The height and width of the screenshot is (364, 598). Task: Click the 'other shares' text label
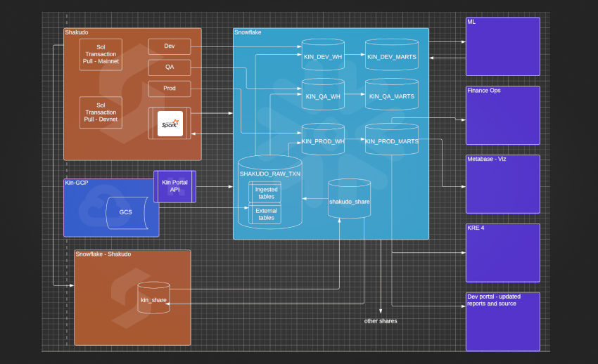coord(380,321)
